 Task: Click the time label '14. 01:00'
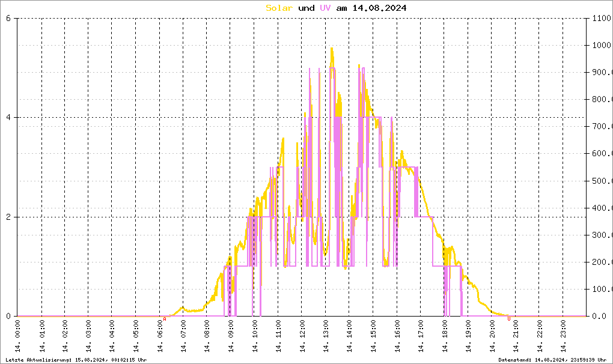(42, 336)
